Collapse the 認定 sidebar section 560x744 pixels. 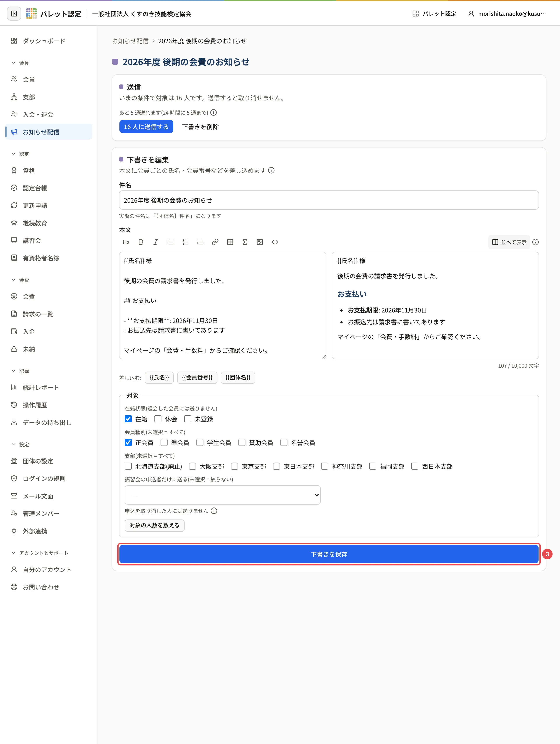click(20, 154)
